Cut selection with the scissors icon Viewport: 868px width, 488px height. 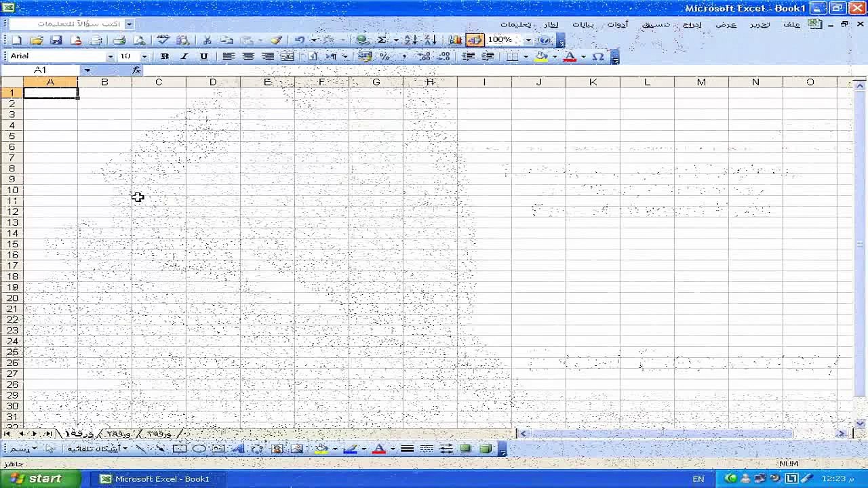tap(208, 41)
